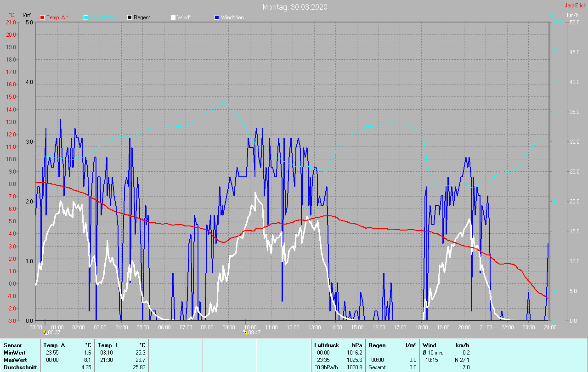
Task: Select the Temp. A. legend label
Action: [57, 17]
